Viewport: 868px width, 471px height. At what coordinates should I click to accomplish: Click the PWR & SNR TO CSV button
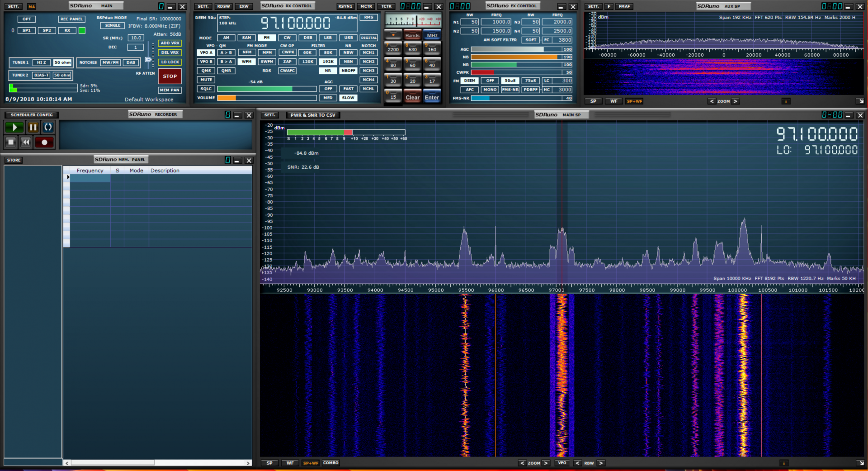(x=313, y=115)
